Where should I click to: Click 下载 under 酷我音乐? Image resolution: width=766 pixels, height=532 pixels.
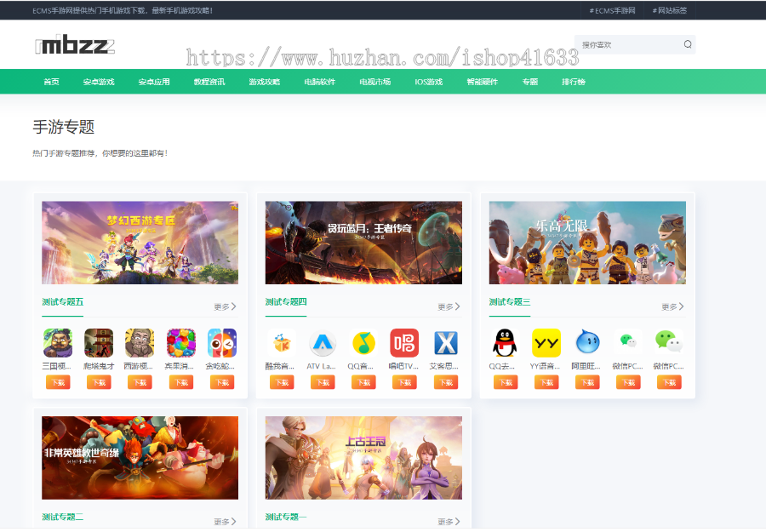pyautogui.click(x=282, y=382)
